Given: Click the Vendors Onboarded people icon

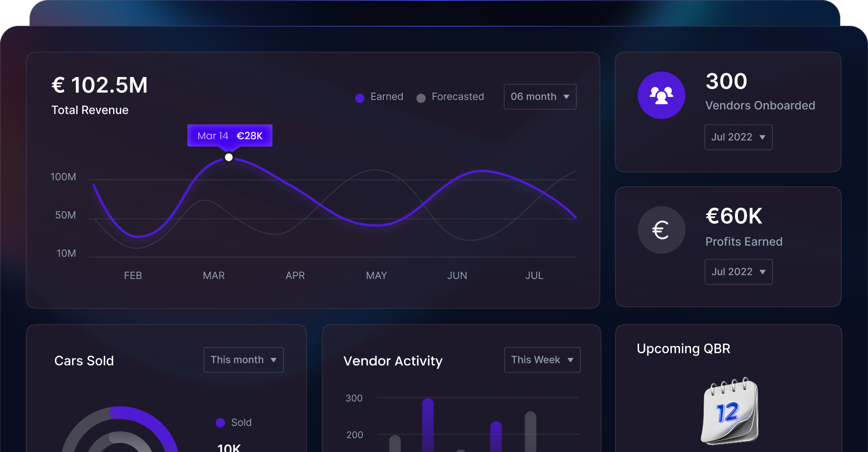Looking at the screenshot, I should pyautogui.click(x=661, y=95).
